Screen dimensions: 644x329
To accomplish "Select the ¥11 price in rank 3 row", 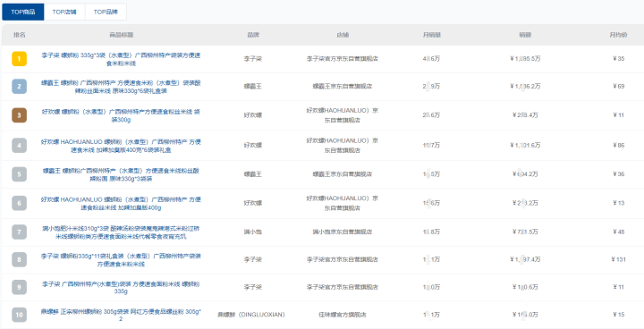I will (x=618, y=115).
